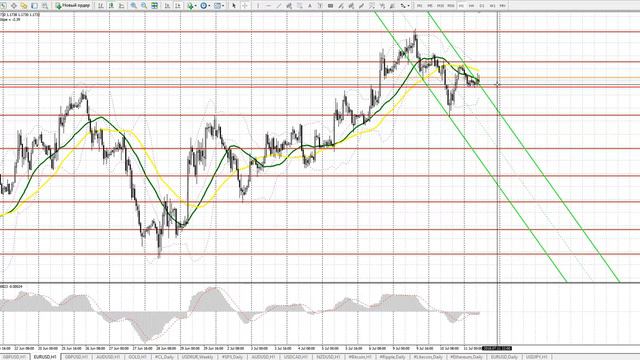Select the crosshair tool

tap(245, 6)
